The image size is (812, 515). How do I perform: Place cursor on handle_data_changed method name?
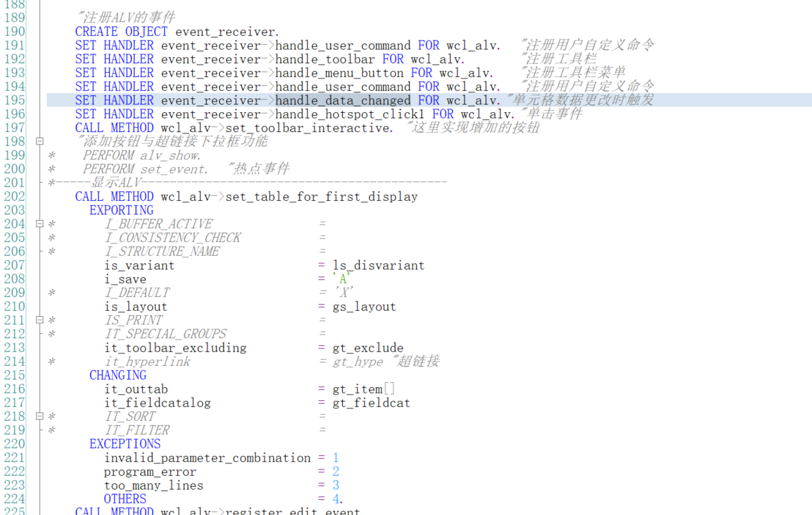(x=343, y=100)
